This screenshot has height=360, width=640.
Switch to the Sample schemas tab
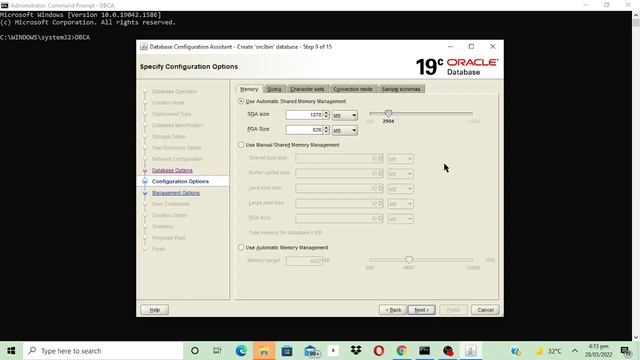coord(401,89)
